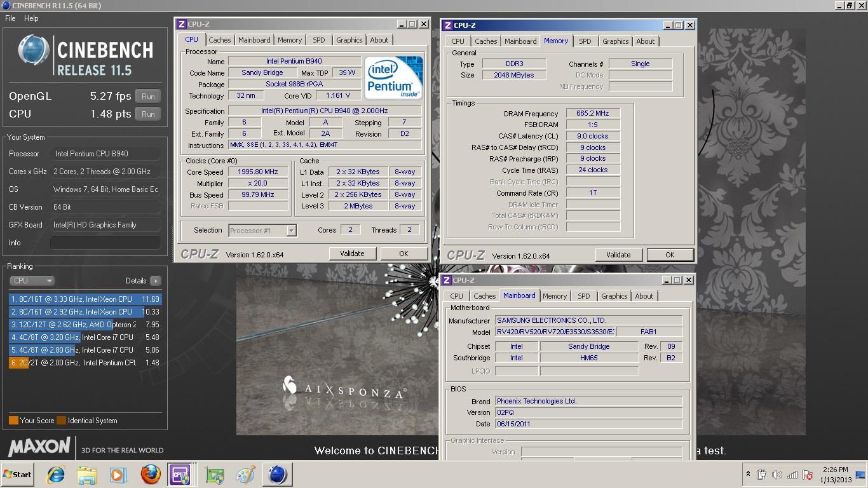Open the network signal tray icon
The width and height of the screenshot is (868, 488).
pos(792,475)
